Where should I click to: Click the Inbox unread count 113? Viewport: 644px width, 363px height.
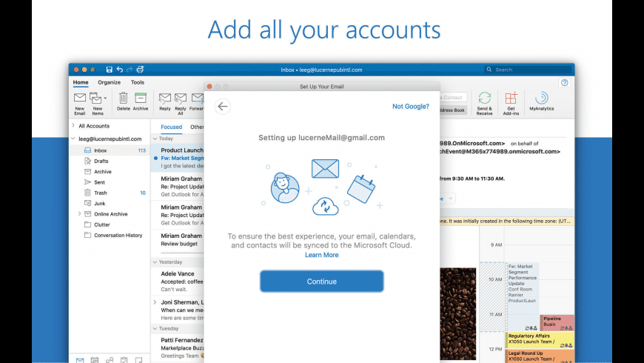[141, 150]
